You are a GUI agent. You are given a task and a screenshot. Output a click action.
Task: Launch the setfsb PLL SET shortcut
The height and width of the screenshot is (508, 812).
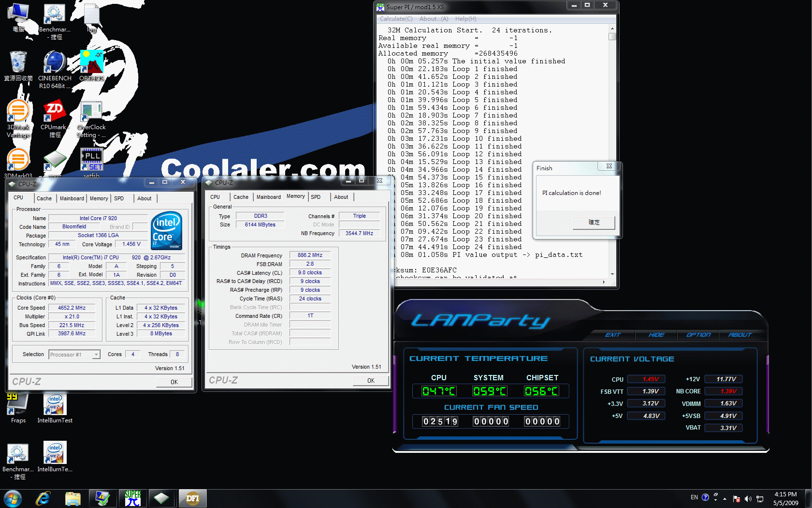[x=91, y=164]
